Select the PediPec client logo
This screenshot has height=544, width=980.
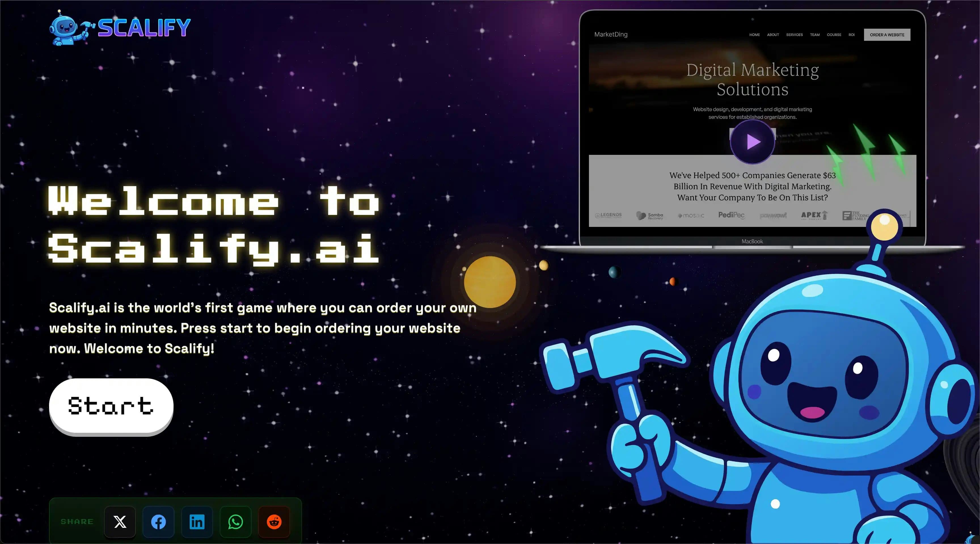pos(731,215)
